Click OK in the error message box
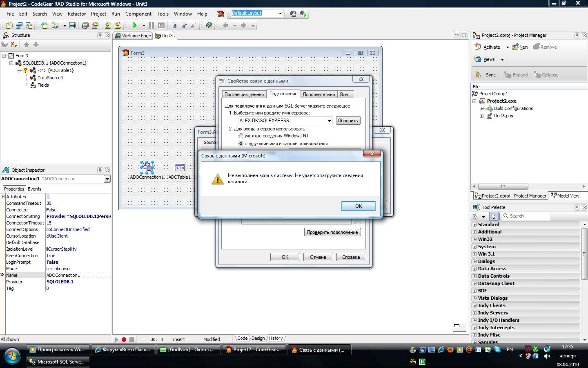Screen dimensions: 588x368 coord(359,206)
